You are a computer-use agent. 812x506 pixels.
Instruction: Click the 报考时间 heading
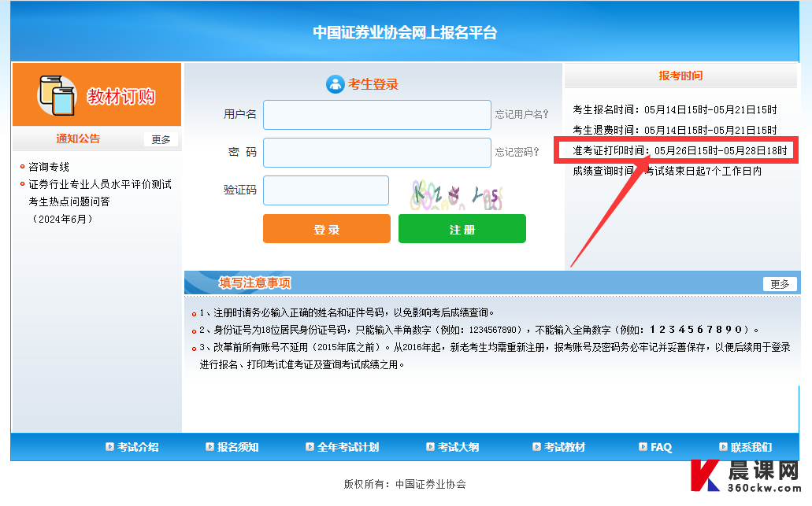pyautogui.click(x=680, y=76)
